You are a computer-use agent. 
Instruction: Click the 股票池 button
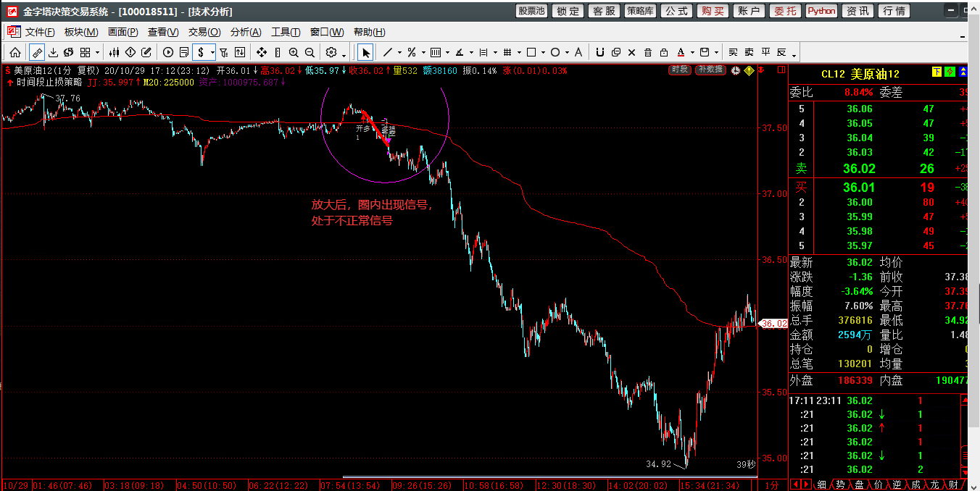pyautogui.click(x=531, y=11)
